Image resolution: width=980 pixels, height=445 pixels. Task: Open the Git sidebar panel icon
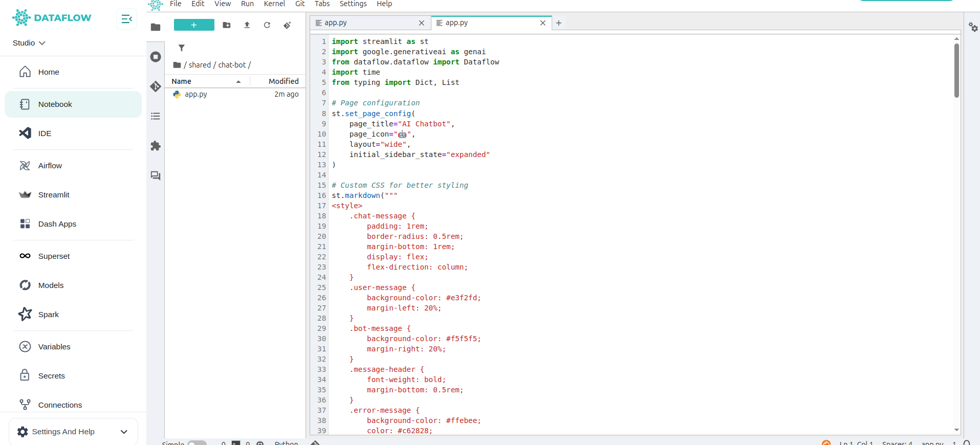[156, 86]
